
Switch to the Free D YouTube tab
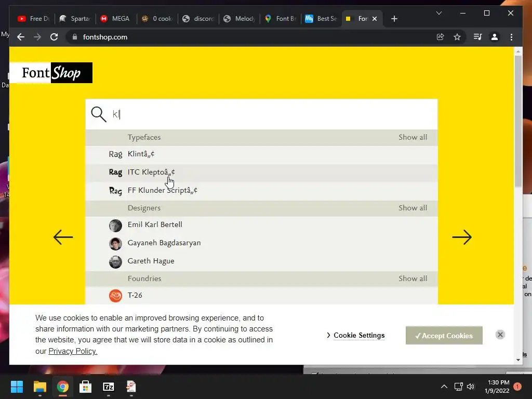click(x=34, y=19)
